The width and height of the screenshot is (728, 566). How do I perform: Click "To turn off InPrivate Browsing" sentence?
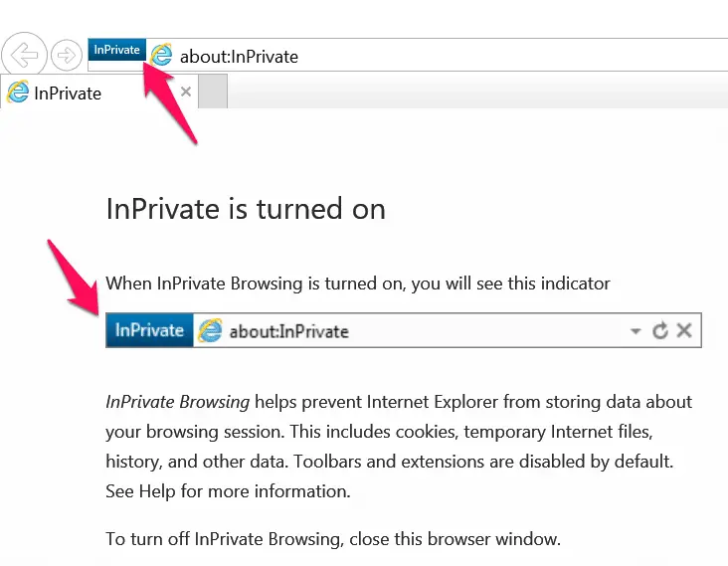(333, 538)
